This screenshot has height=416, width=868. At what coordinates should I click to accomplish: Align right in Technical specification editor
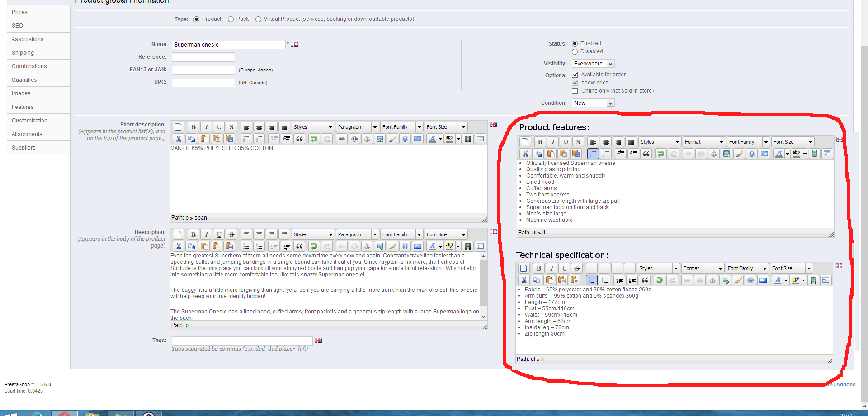(617, 268)
